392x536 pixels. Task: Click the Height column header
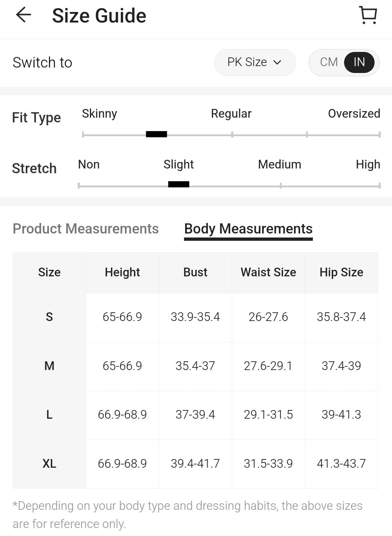click(122, 272)
